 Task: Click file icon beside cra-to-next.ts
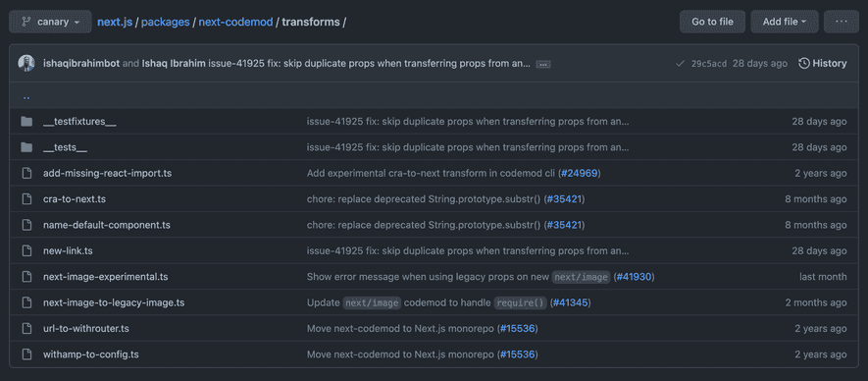[26, 199]
